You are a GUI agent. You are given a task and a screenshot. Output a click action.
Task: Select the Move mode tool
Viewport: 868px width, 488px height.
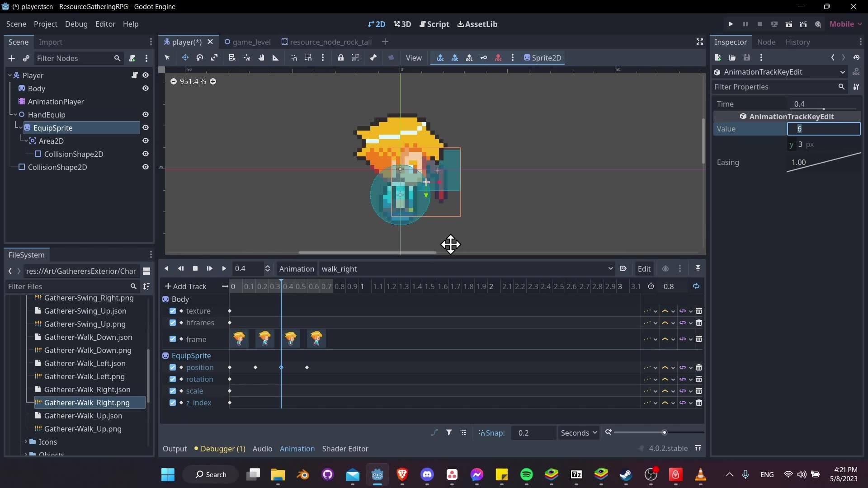[x=185, y=58]
